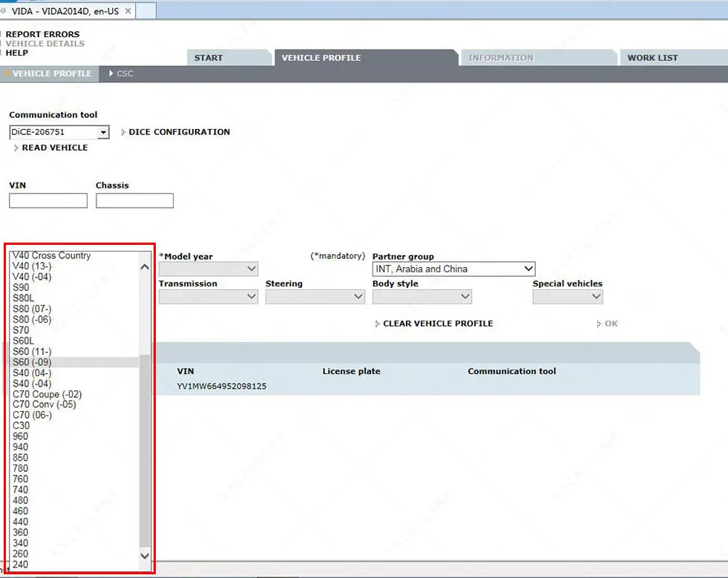Focus the Chassis input field
The height and width of the screenshot is (578, 728).
(134, 200)
